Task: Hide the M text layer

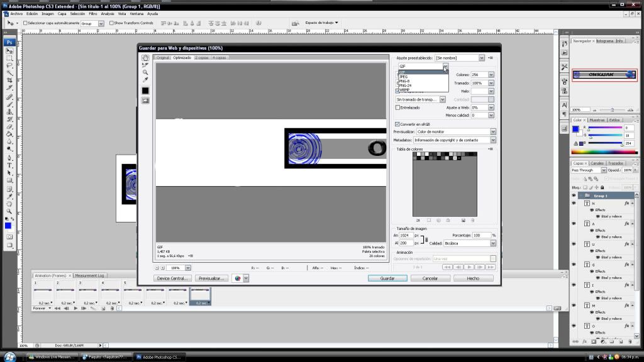Action: (x=574, y=305)
